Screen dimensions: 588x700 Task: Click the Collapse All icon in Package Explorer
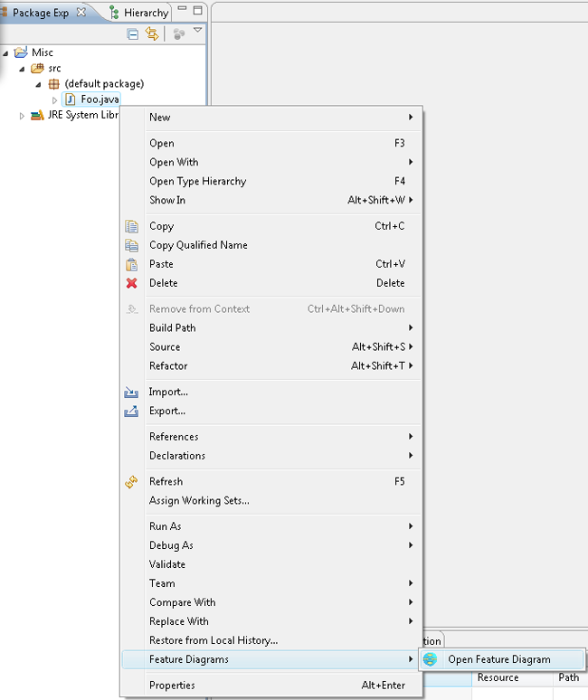(x=133, y=33)
